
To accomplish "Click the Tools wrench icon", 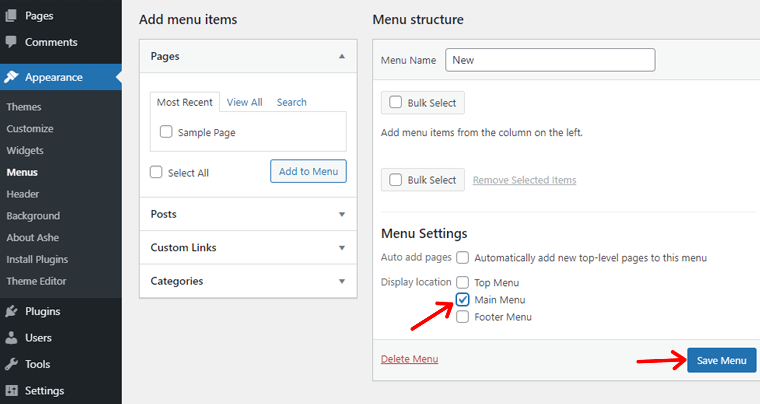I will point(11,364).
